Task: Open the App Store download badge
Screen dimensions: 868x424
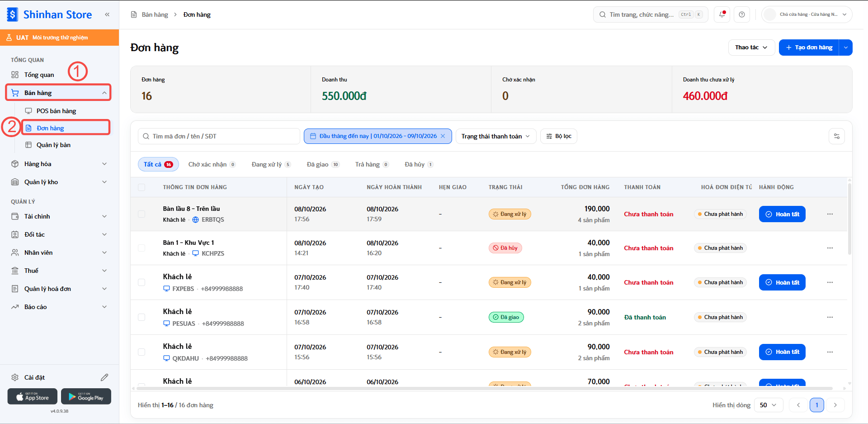Action: click(x=33, y=396)
